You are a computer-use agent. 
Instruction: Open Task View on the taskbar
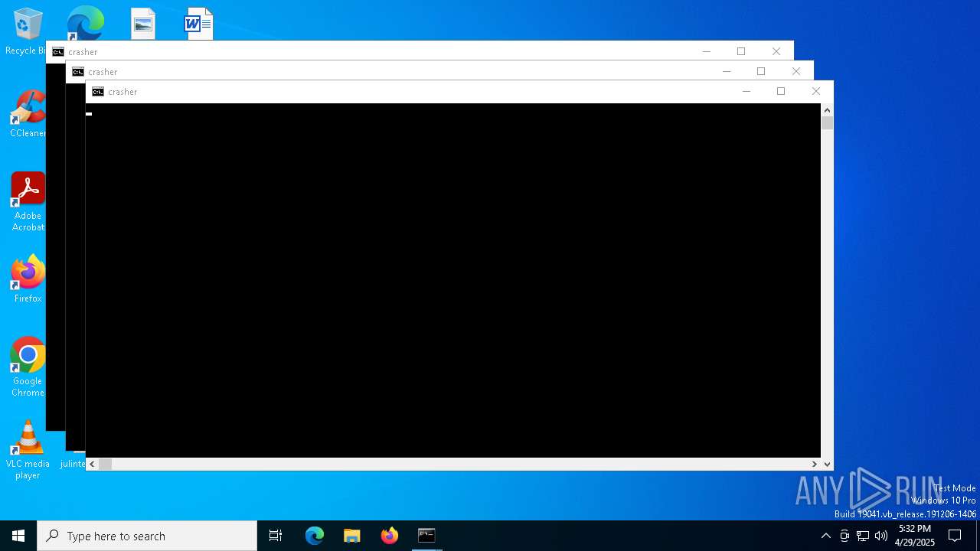[x=276, y=536]
